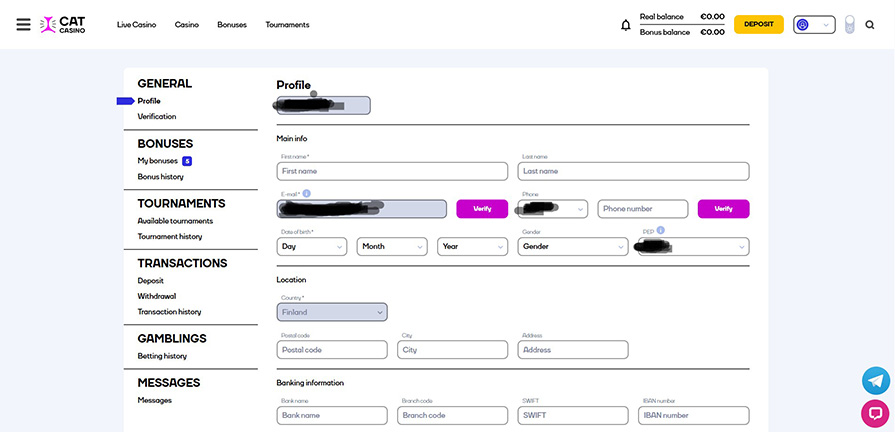The height and width of the screenshot is (432, 895).
Task: Open the Live Casino menu
Action: pyautogui.click(x=136, y=24)
